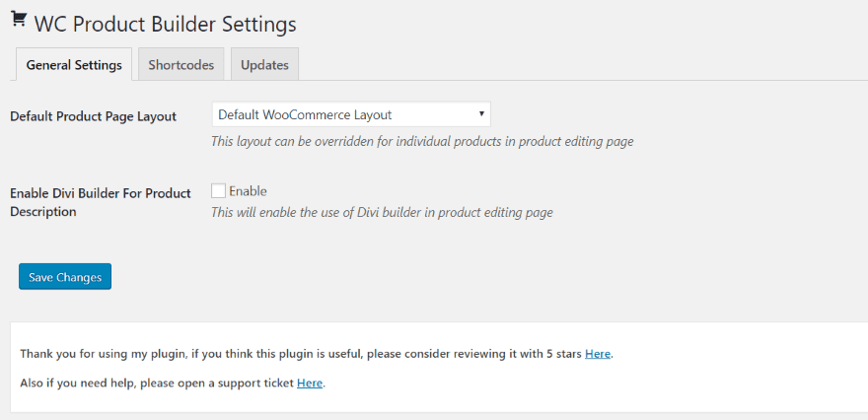Viewport: 868px width, 420px height.
Task: Click the layout override hint text
Action: [x=422, y=141]
